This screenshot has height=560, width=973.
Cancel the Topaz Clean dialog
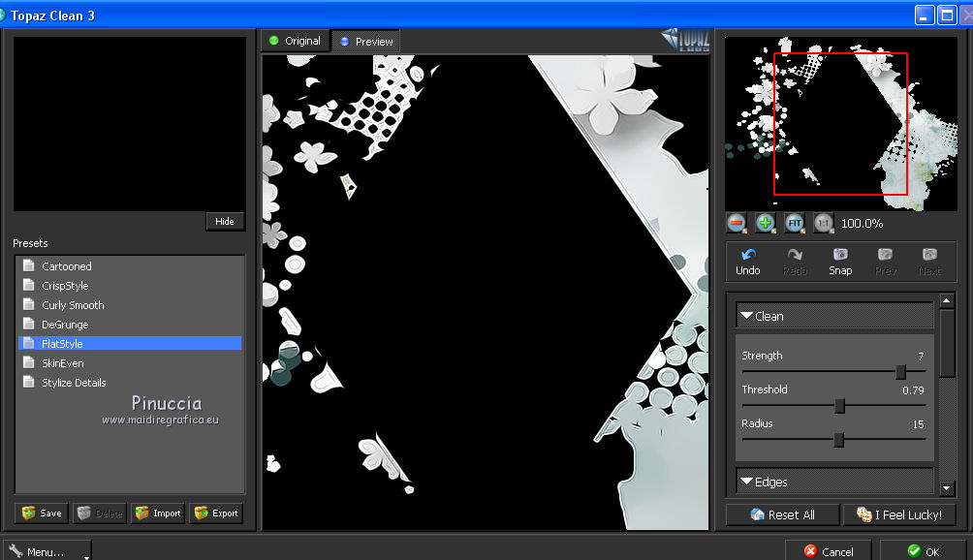click(x=829, y=550)
